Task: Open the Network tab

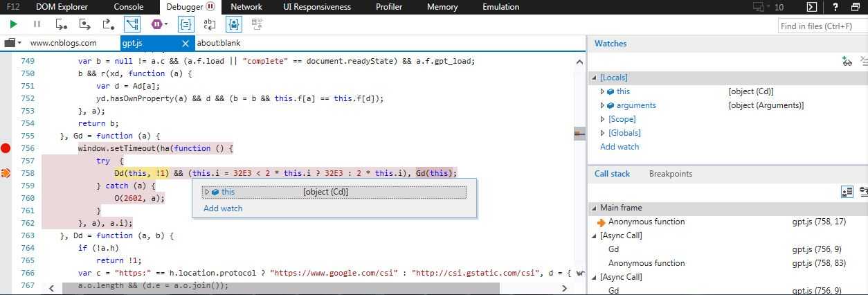Action: [x=246, y=7]
